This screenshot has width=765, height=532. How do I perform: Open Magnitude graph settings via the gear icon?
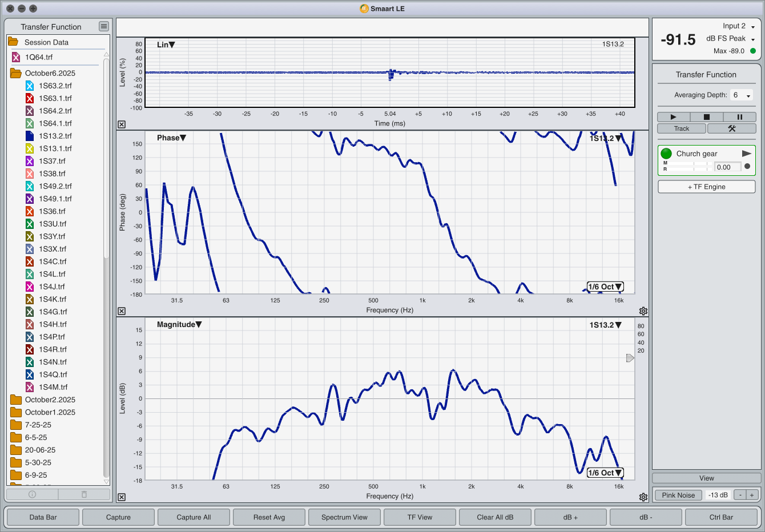(x=643, y=497)
